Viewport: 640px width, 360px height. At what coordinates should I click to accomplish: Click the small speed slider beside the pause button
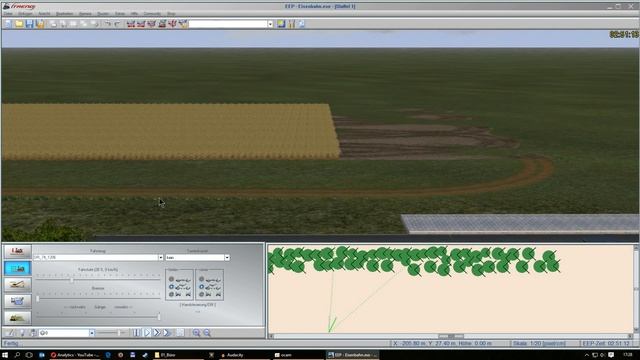click(x=119, y=333)
